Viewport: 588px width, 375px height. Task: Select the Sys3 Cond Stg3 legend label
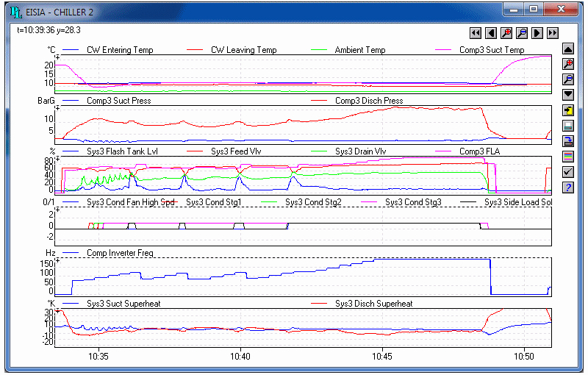(413, 202)
